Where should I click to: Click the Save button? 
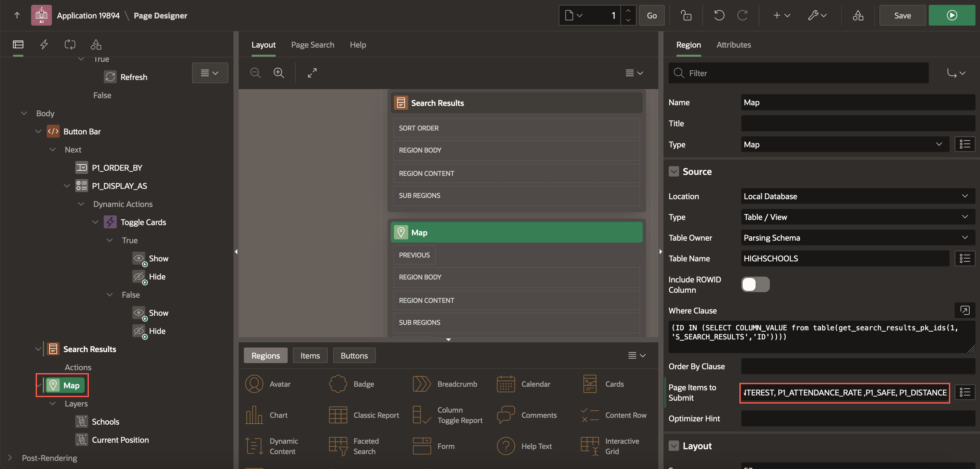(902, 15)
